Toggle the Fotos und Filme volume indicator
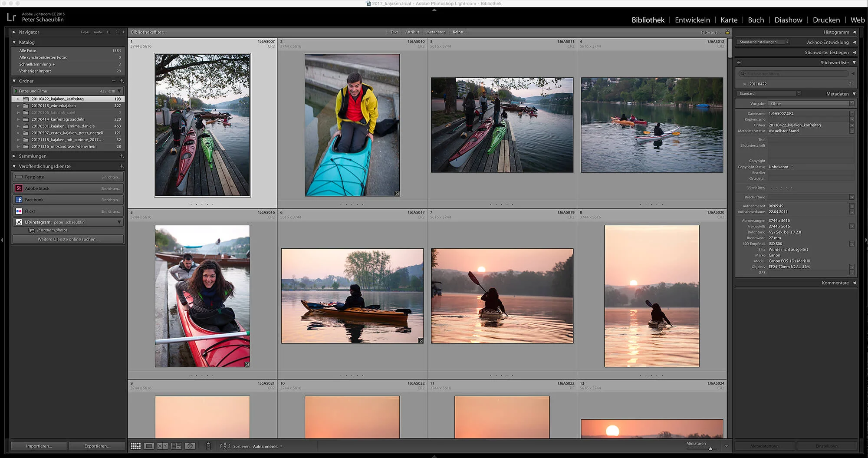868x458 pixels. pyautogui.click(x=16, y=91)
